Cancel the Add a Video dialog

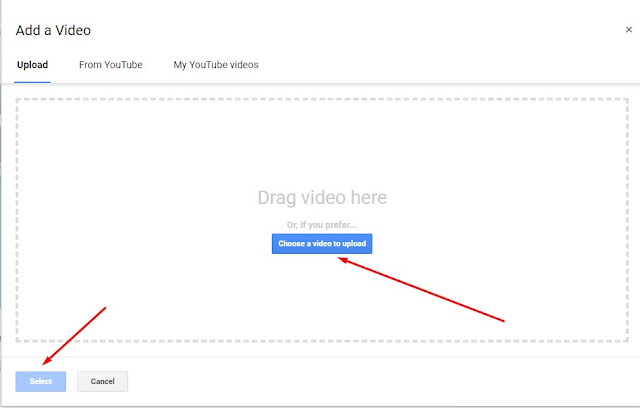coord(102,381)
